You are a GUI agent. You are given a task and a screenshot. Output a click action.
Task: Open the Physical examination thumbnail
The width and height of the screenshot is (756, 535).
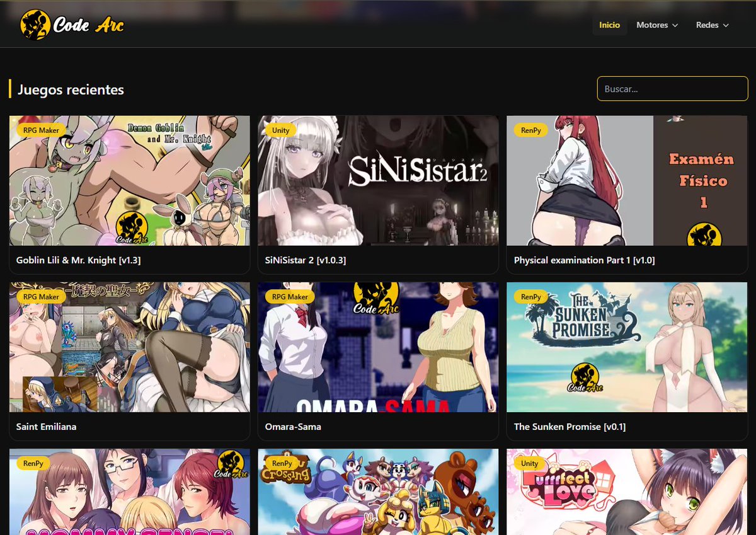tap(627, 181)
